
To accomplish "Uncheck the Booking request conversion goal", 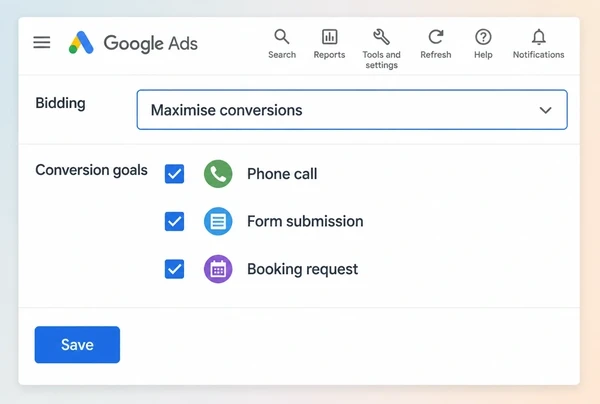I will (174, 269).
